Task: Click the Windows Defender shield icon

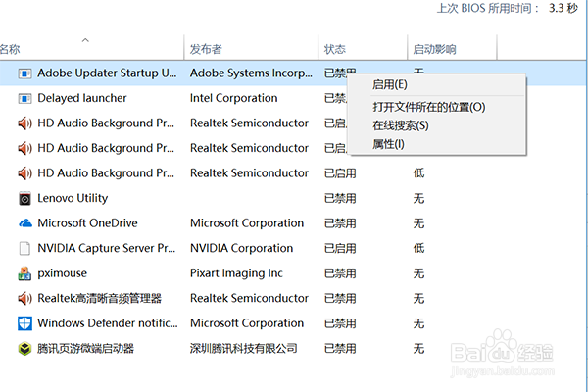Action: [x=24, y=323]
